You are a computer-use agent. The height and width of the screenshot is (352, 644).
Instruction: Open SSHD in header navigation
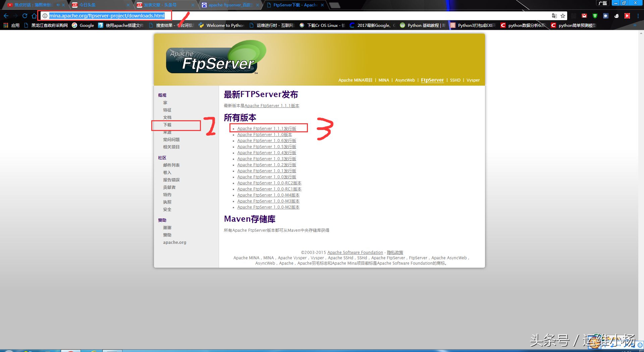click(455, 80)
